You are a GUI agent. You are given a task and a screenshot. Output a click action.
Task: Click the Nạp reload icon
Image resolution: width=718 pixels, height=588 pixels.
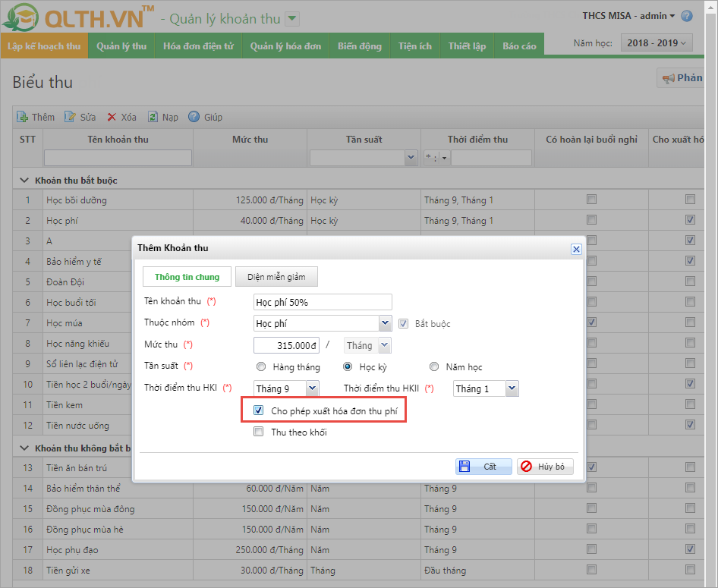click(x=153, y=117)
